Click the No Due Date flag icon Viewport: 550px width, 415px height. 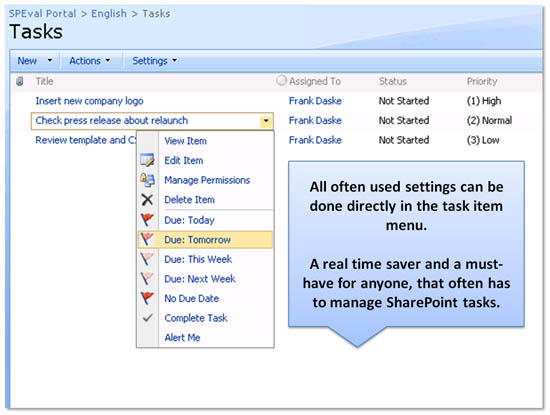(x=147, y=299)
